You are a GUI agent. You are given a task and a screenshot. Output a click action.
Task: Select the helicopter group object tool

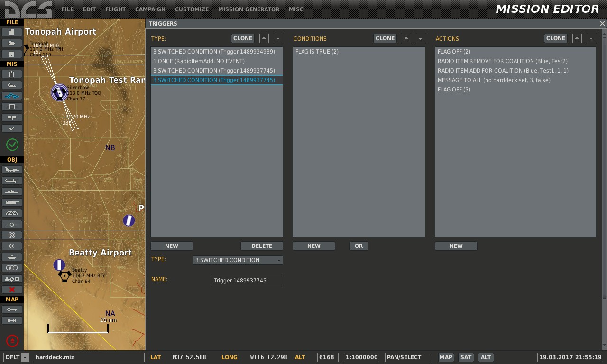tap(12, 181)
